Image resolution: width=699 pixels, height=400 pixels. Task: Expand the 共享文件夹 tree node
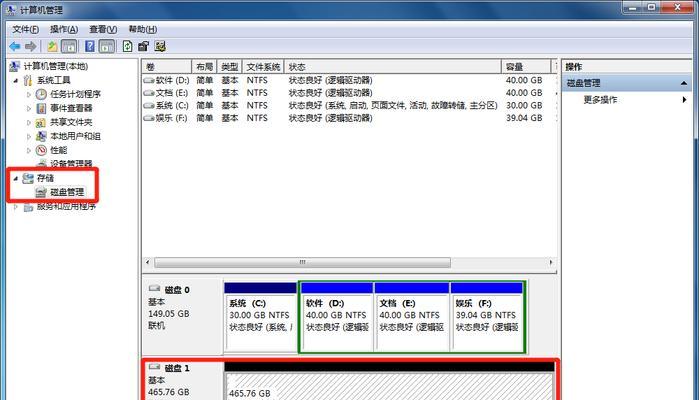29,123
